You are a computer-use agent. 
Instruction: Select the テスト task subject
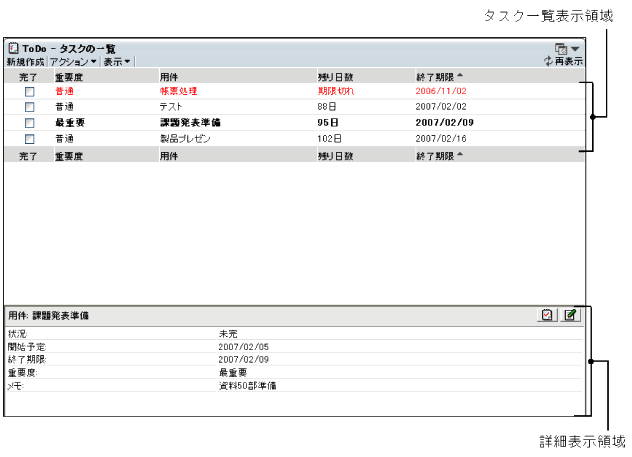click(171, 107)
